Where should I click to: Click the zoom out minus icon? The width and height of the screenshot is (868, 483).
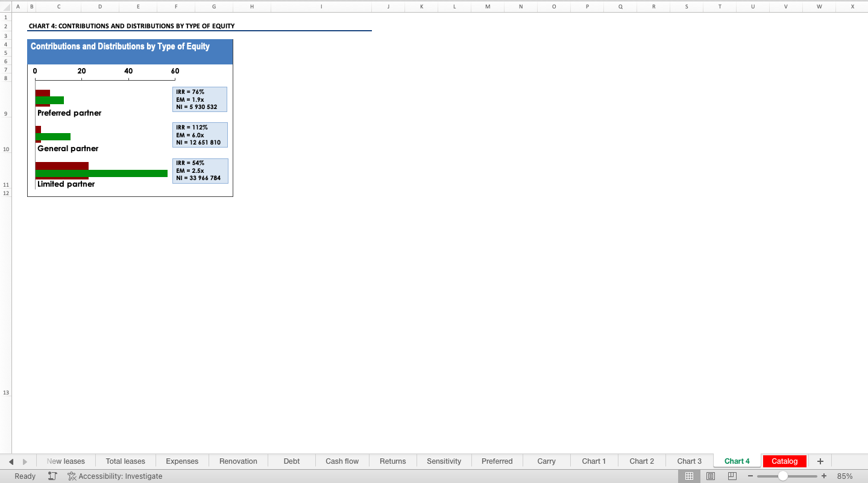point(751,476)
